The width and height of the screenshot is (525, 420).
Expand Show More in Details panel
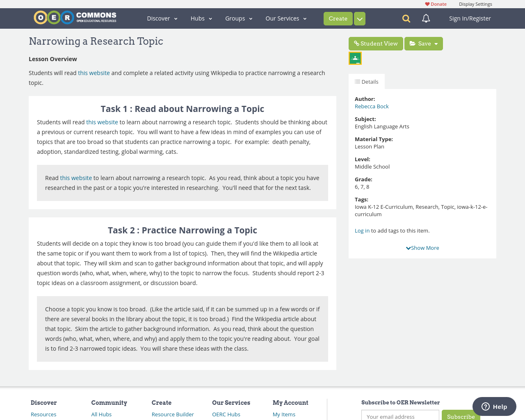pyautogui.click(x=422, y=247)
